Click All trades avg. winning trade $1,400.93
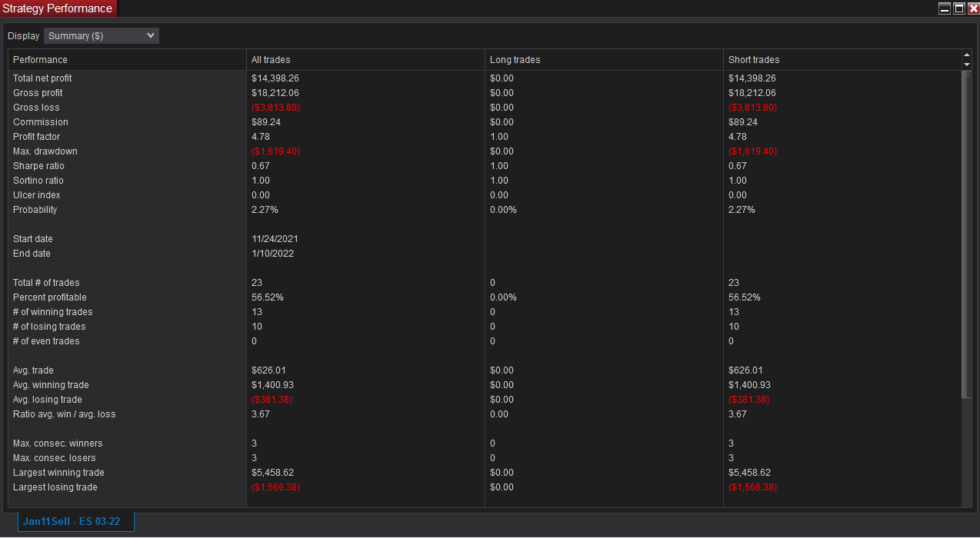Screen dimensions: 980x538 tap(273, 385)
